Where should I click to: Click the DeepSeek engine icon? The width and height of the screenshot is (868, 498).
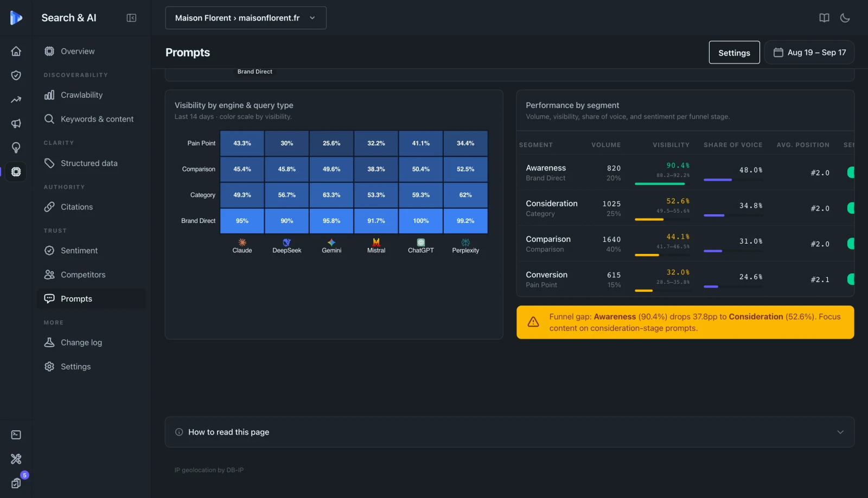click(287, 242)
